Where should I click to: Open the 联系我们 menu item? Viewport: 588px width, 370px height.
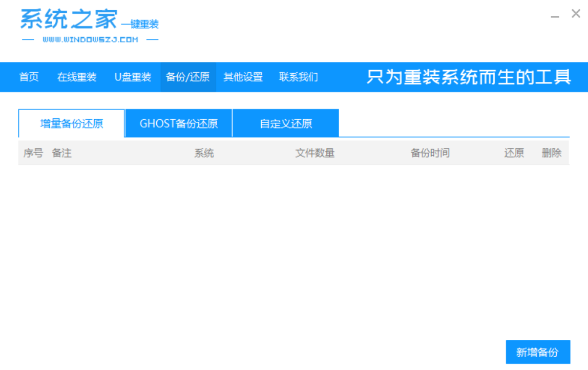(298, 77)
